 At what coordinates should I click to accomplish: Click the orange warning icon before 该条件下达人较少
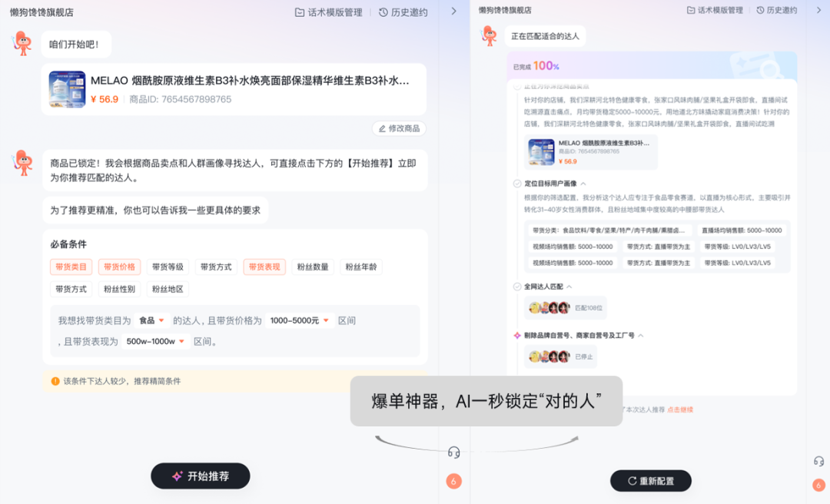pyautogui.click(x=55, y=381)
